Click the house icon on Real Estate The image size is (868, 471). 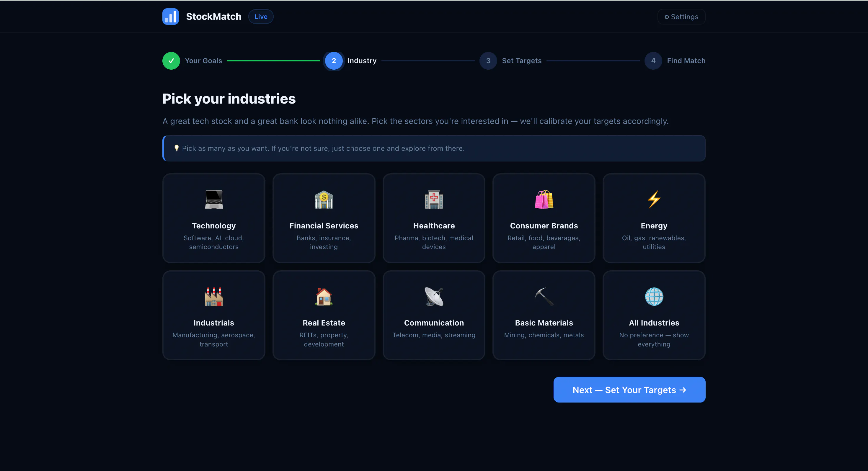(324, 297)
